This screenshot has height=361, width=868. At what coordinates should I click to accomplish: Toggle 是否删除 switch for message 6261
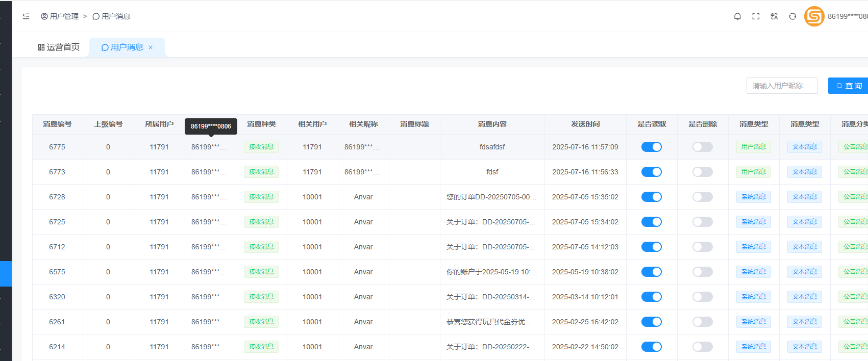[x=702, y=322]
